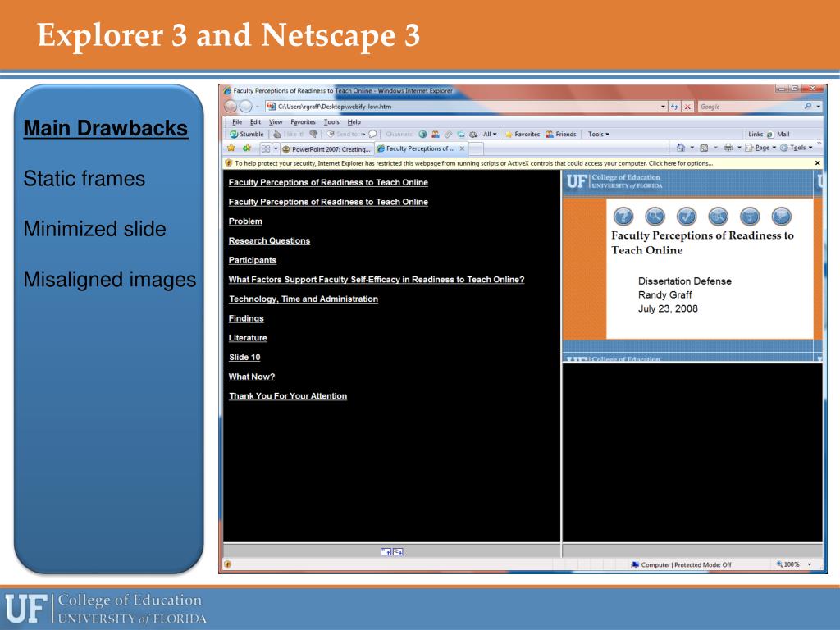Click the Add to Favorites green plus star
Image resolution: width=840 pixels, height=630 pixels.
tap(247, 148)
